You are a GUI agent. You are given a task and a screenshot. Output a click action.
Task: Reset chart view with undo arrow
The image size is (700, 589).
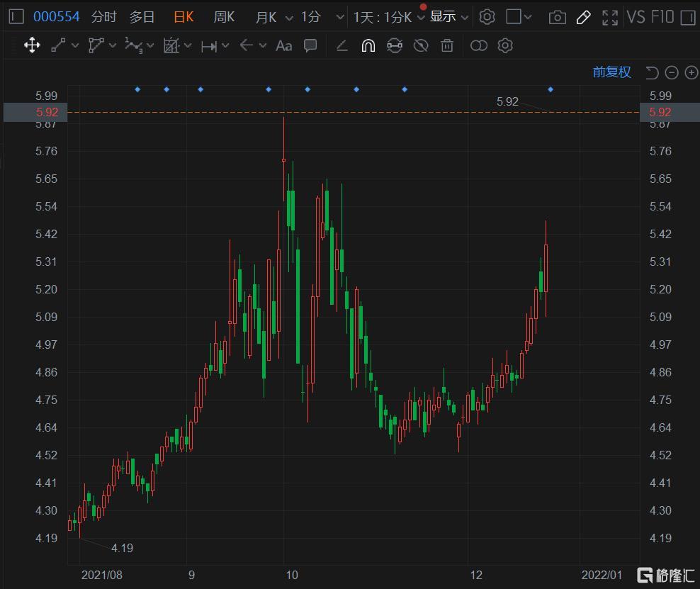click(x=652, y=72)
